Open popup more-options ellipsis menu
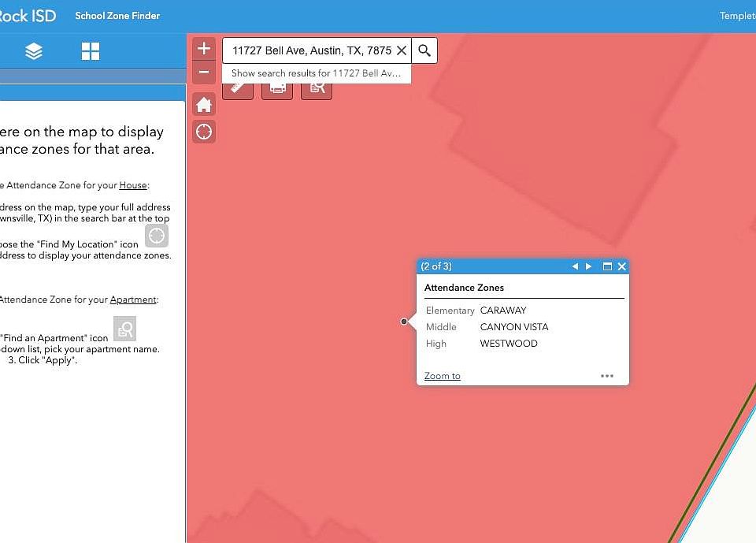 [x=607, y=375]
